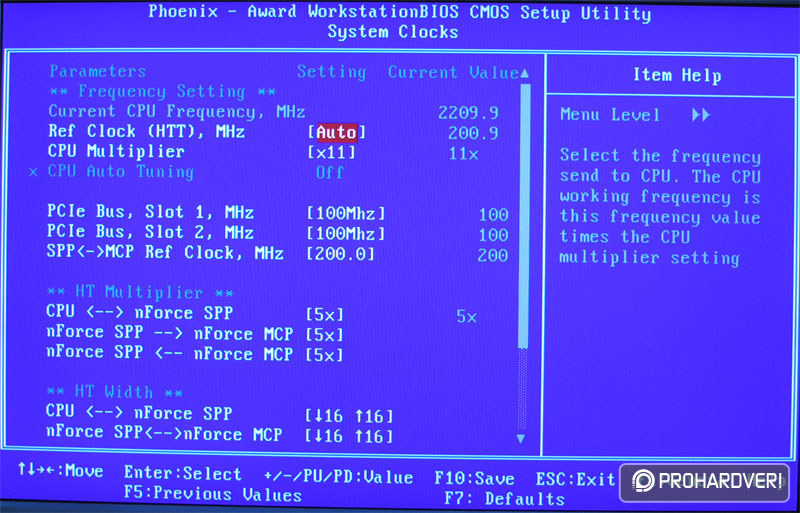800x513 pixels.
Task: Click the arrow keys Move hint
Action: tap(61, 471)
